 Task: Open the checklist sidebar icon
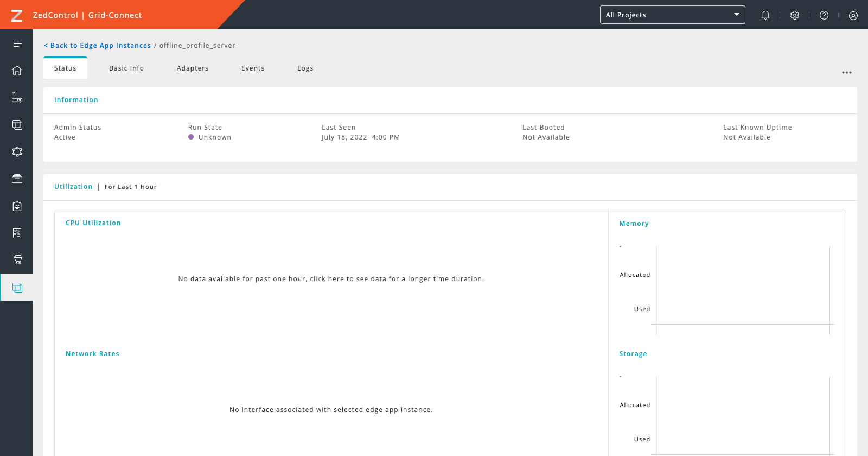coord(17,233)
